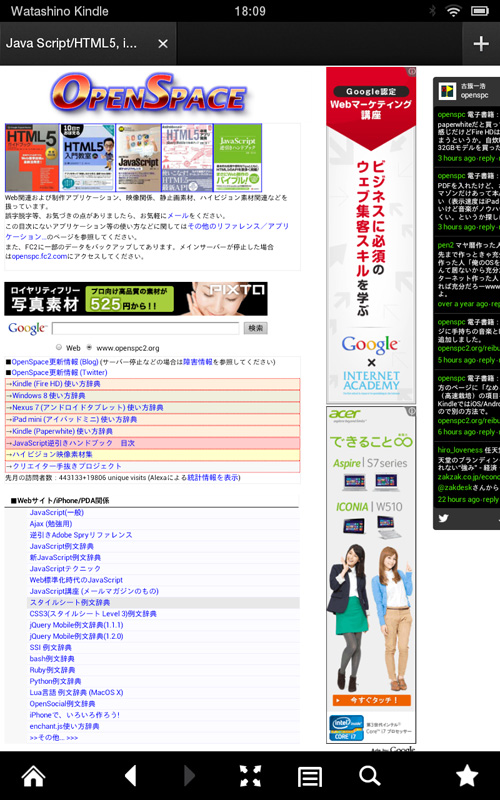The image size is (500, 800).
Task: Open the red HTML5 guidebook cover
Action: point(32,158)
